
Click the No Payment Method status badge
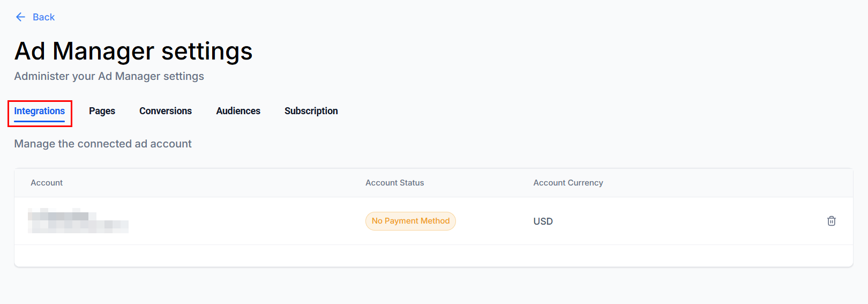[410, 221]
